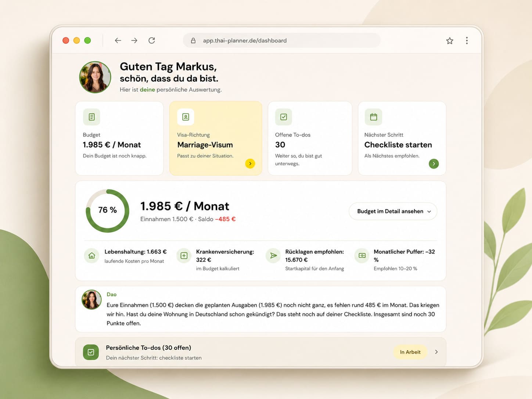Click the red Saldo −485 € value
Image resolution: width=532 pixels, height=399 pixels.
coord(225,219)
